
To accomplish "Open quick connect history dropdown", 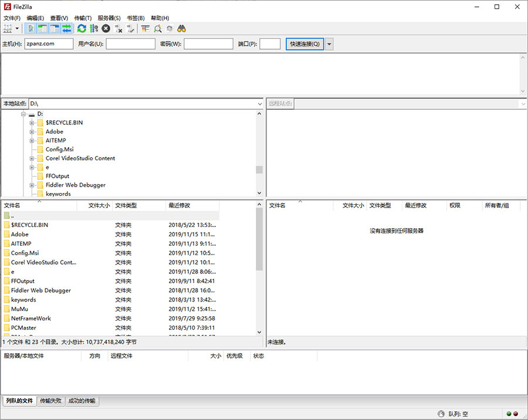I will pos(329,44).
